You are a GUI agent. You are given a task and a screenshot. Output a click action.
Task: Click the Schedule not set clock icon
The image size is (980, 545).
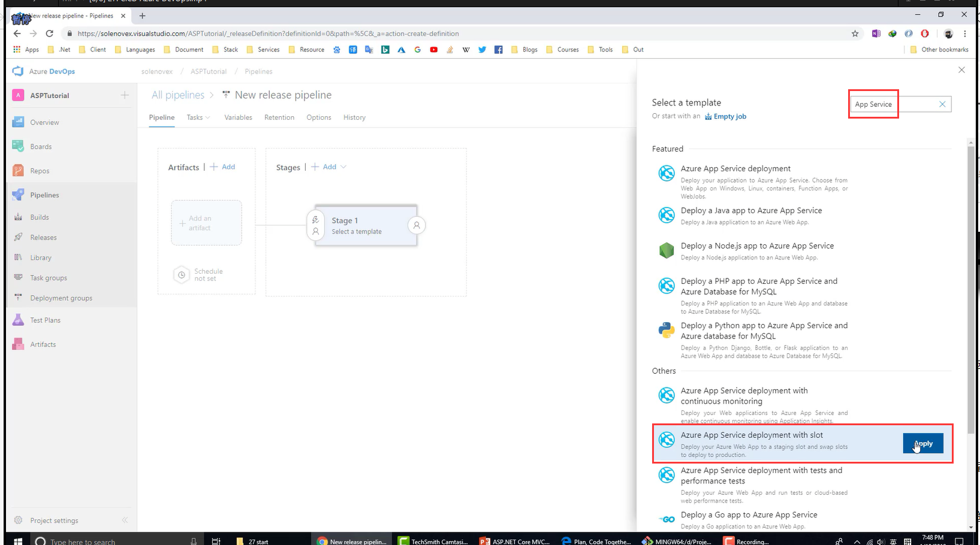point(181,275)
